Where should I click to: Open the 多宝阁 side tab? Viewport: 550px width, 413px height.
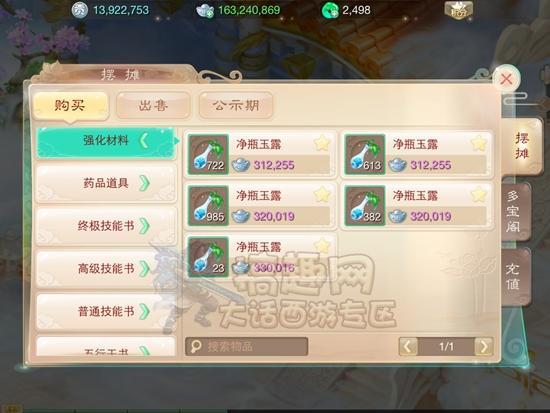click(515, 212)
